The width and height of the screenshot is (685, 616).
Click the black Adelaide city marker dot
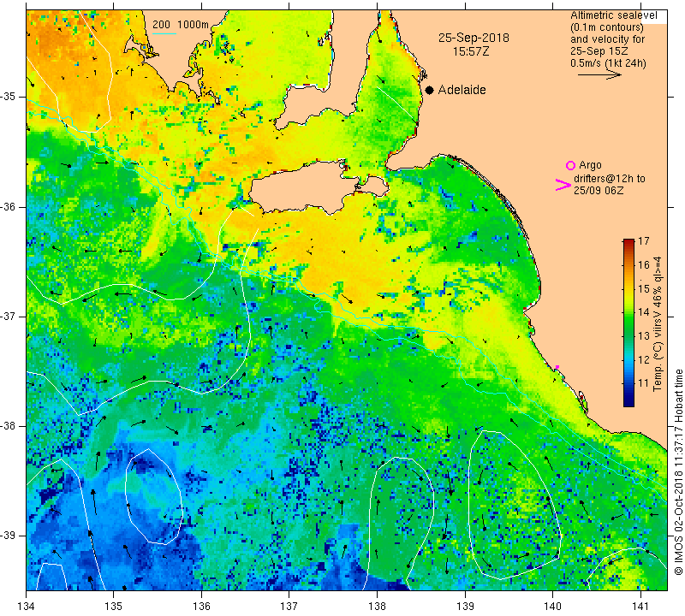coord(430,90)
